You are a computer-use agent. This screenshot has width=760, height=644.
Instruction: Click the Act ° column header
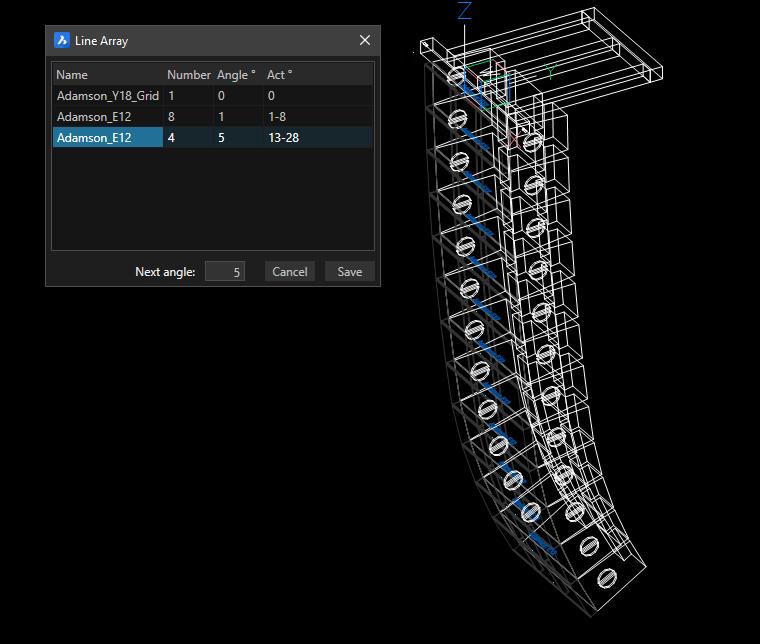coord(280,75)
